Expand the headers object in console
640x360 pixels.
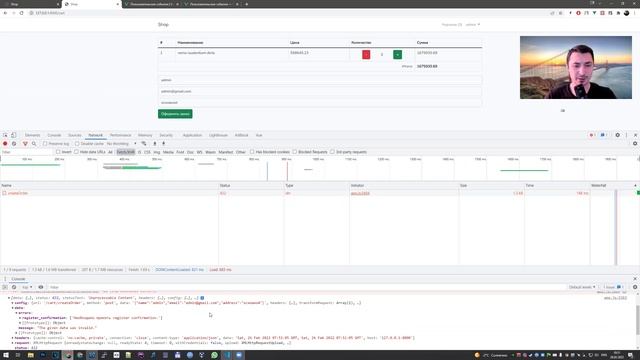click(x=12, y=338)
